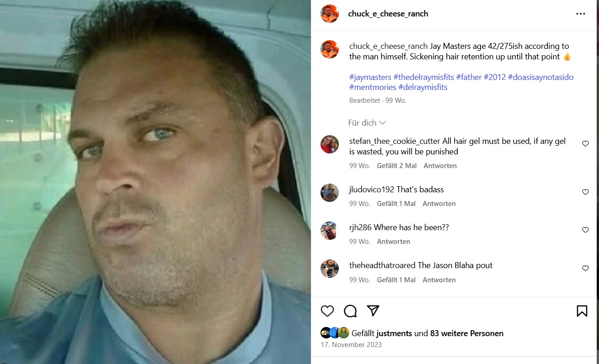
Task: Like theheadthatroared's comment heart
Action: point(585,269)
